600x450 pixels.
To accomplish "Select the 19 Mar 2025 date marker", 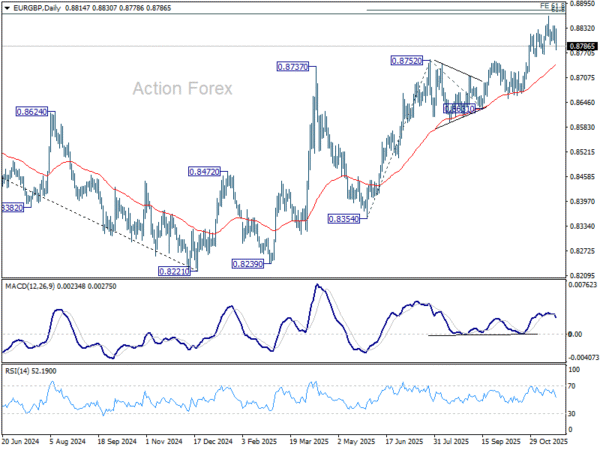I will [x=314, y=440].
